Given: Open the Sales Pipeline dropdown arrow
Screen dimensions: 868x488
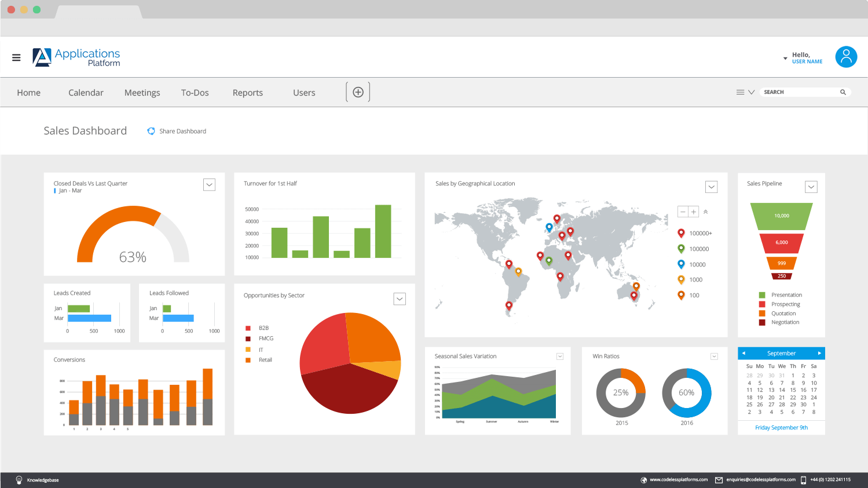Looking at the screenshot, I should pos(811,187).
